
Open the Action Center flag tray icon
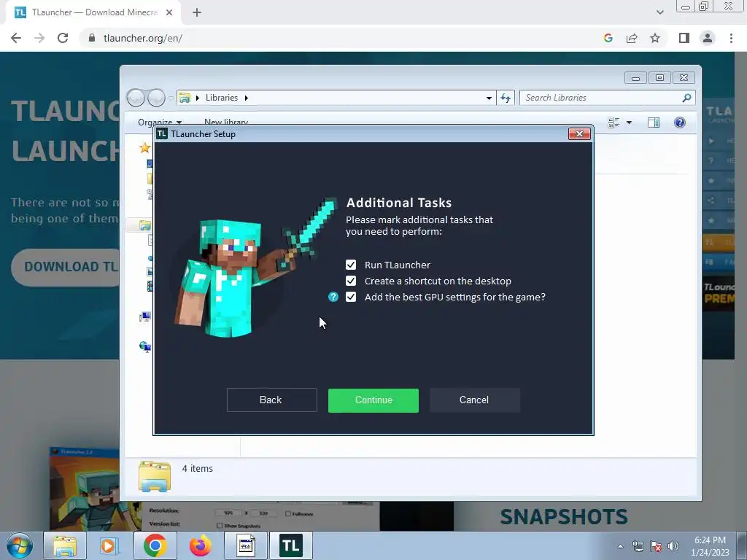click(x=656, y=546)
